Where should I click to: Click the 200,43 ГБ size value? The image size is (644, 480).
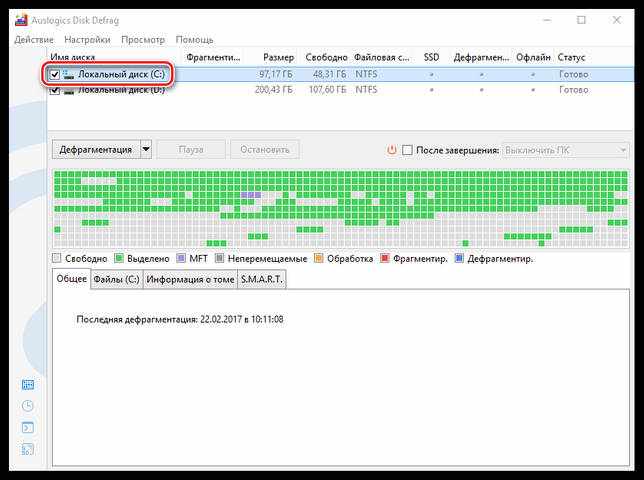(x=274, y=90)
